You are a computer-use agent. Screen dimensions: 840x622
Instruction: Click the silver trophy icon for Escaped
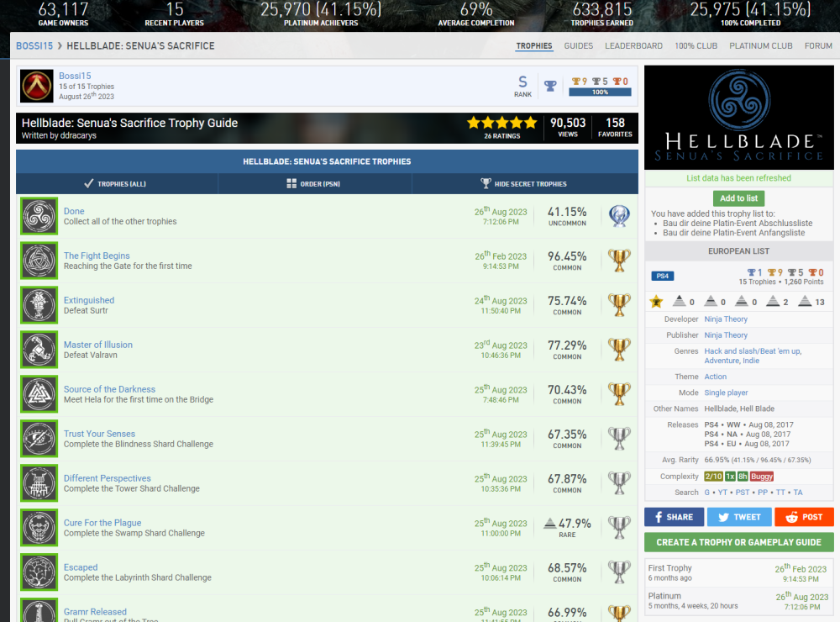click(619, 572)
